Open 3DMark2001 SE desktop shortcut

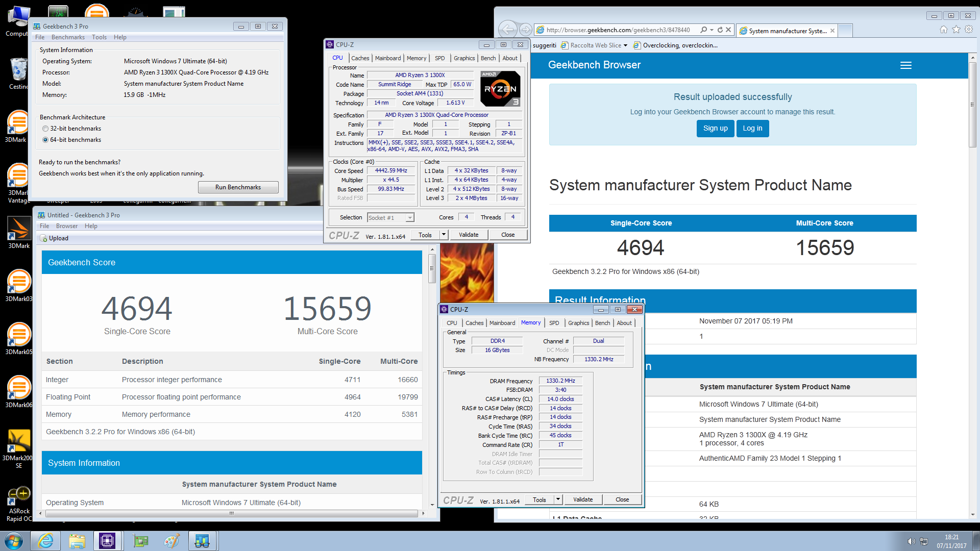[x=19, y=448]
